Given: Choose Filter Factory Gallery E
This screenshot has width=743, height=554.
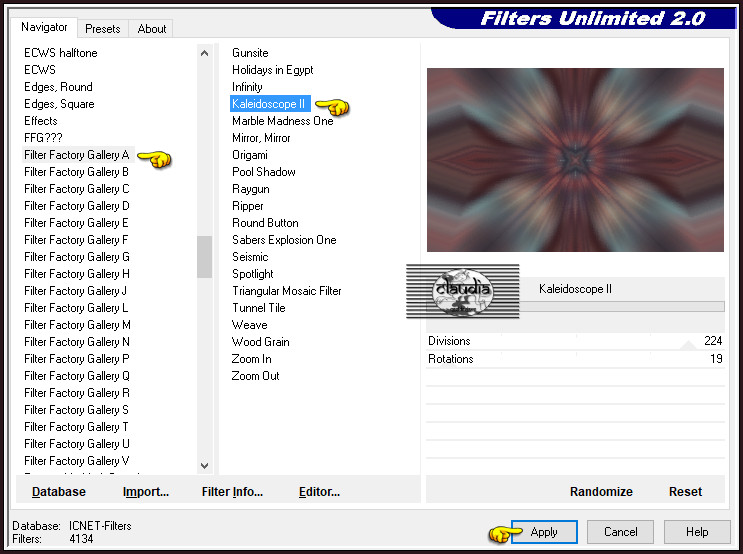Looking at the screenshot, I should [x=76, y=223].
